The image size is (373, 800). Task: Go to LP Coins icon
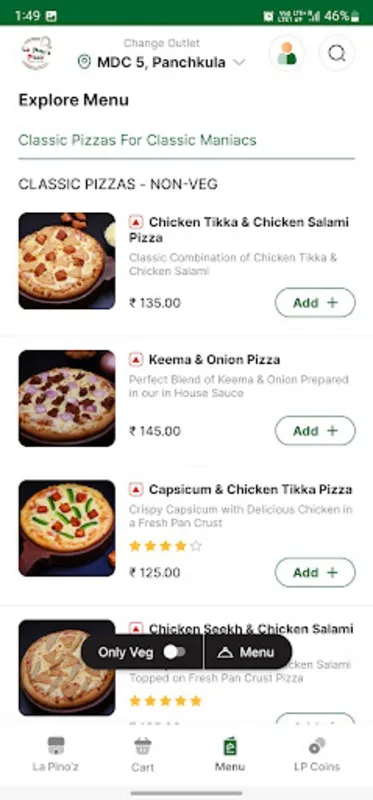pos(317,746)
